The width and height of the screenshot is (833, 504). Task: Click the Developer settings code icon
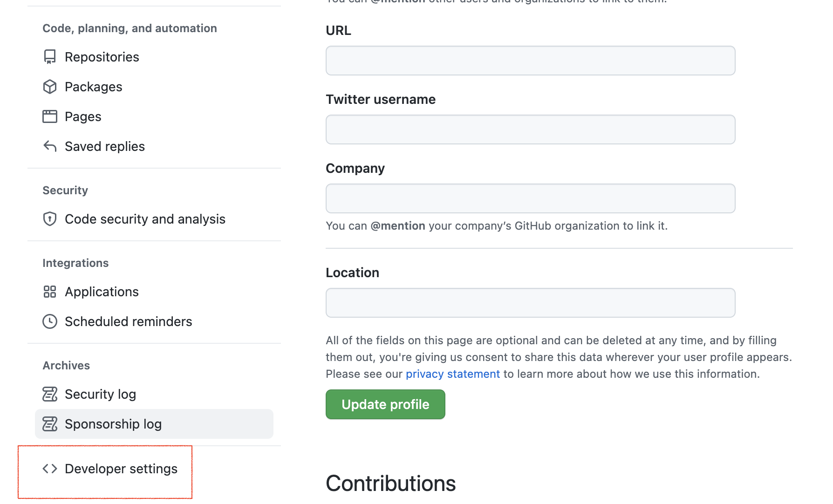[50, 469]
